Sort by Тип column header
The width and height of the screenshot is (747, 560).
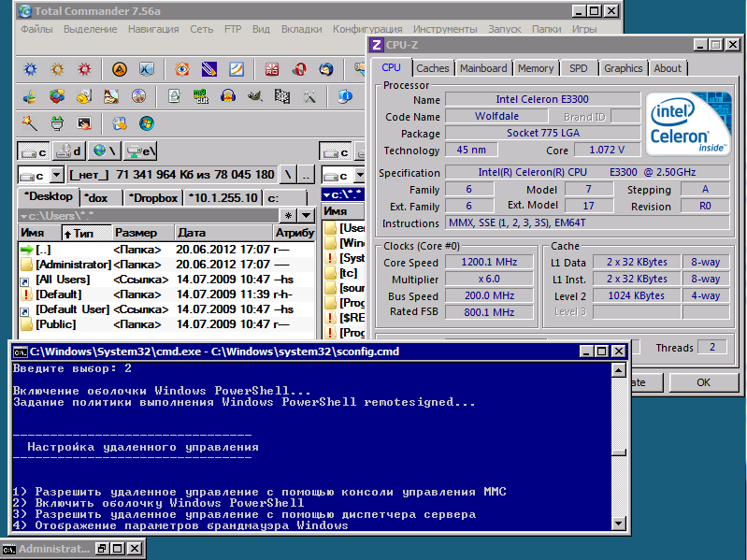click(x=86, y=233)
